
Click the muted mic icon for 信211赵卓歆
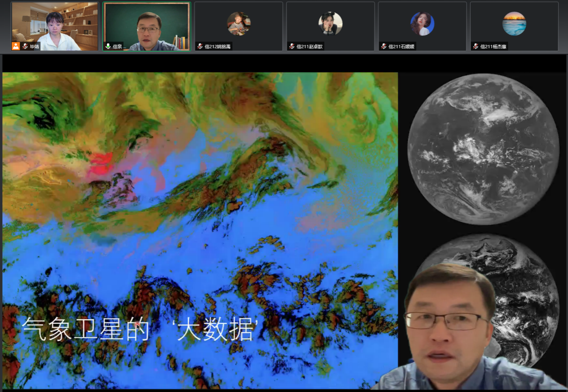point(292,46)
